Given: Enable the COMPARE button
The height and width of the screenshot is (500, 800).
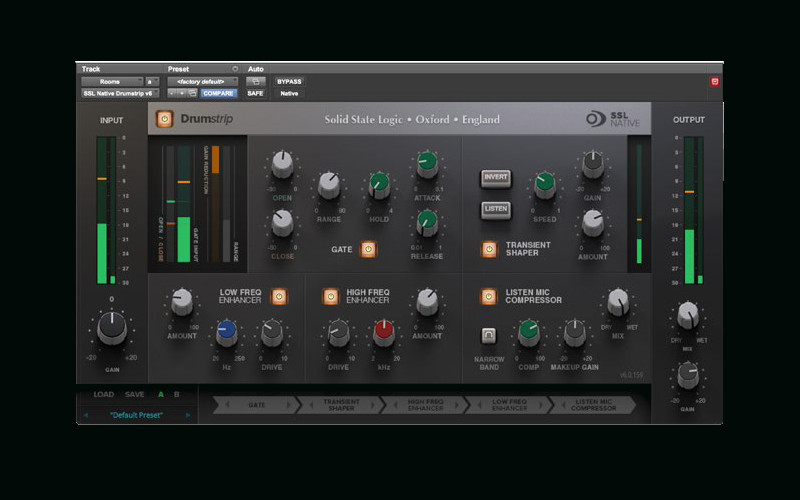Looking at the screenshot, I should 218,93.
